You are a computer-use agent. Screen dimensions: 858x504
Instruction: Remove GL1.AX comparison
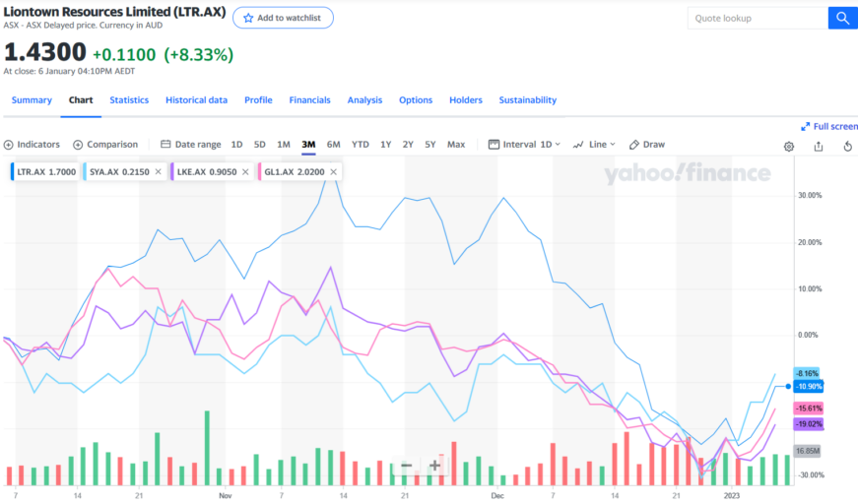click(333, 171)
